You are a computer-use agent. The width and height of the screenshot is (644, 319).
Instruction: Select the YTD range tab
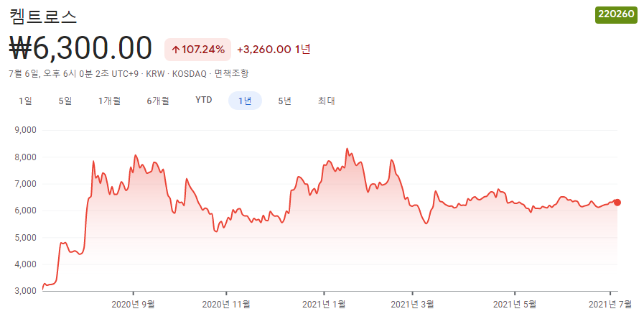pos(204,101)
